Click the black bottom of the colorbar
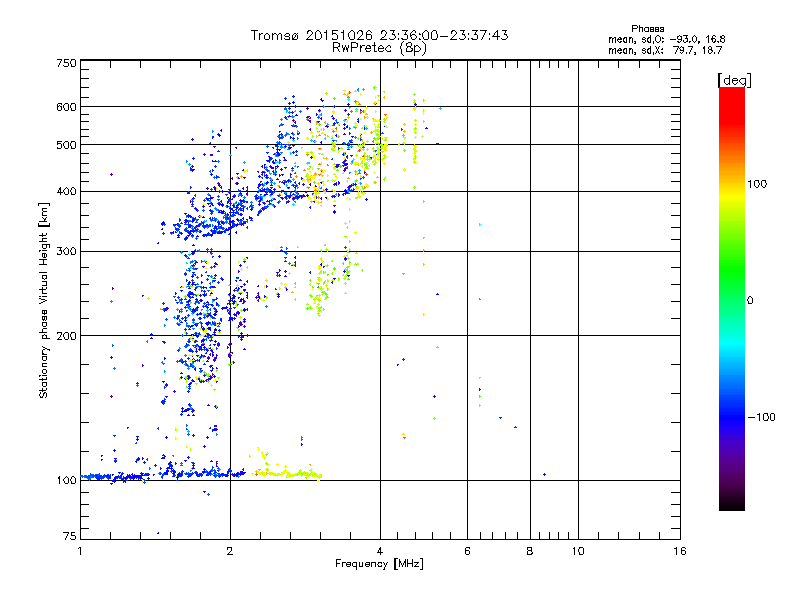The image size is (800, 600). pyautogui.click(x=732, y=504)
